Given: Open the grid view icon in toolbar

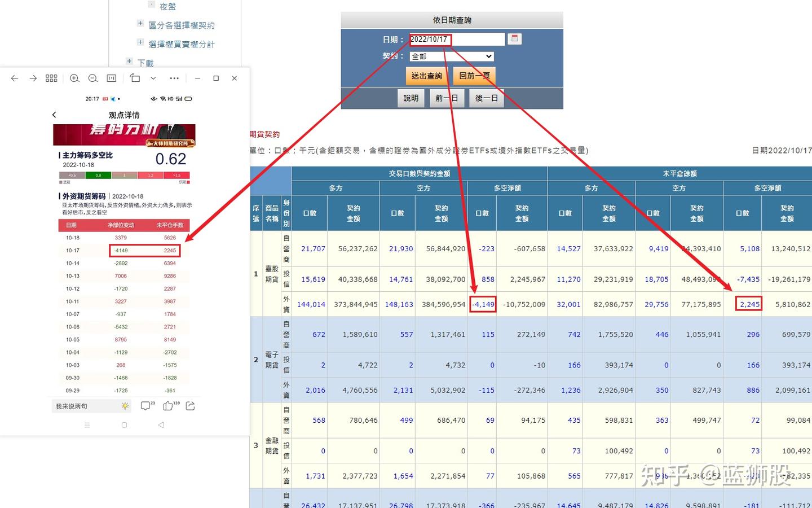Looking at the screenshot, I should (x=51, y=78).
